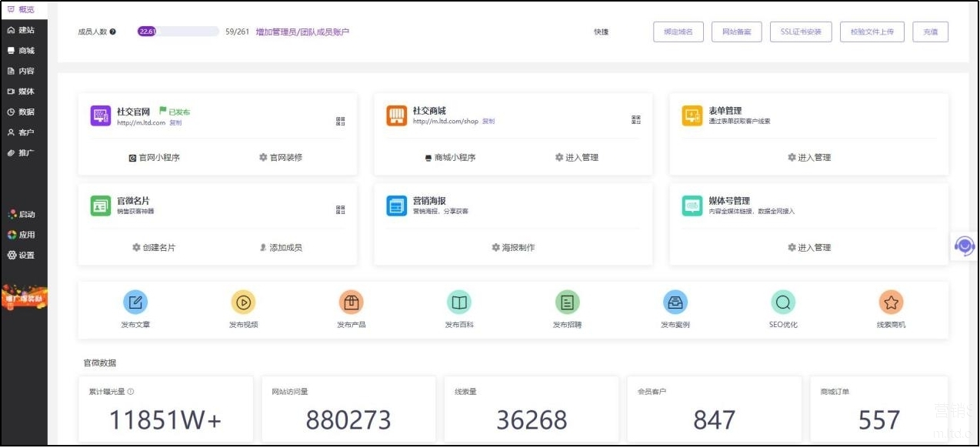This screenshot has height=448, width=980.
Task: Click the 推广得奖励 promo banner
Action: [24, 298]
